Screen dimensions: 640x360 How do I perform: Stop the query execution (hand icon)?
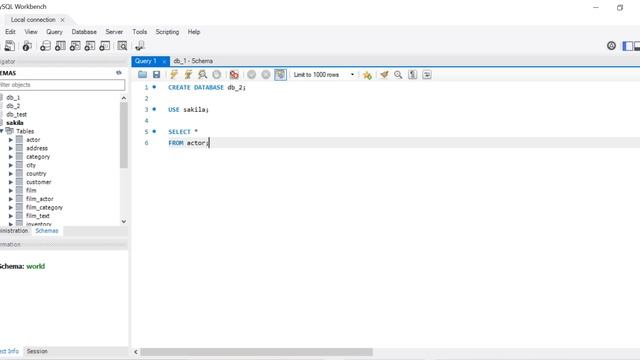[217, 75]
